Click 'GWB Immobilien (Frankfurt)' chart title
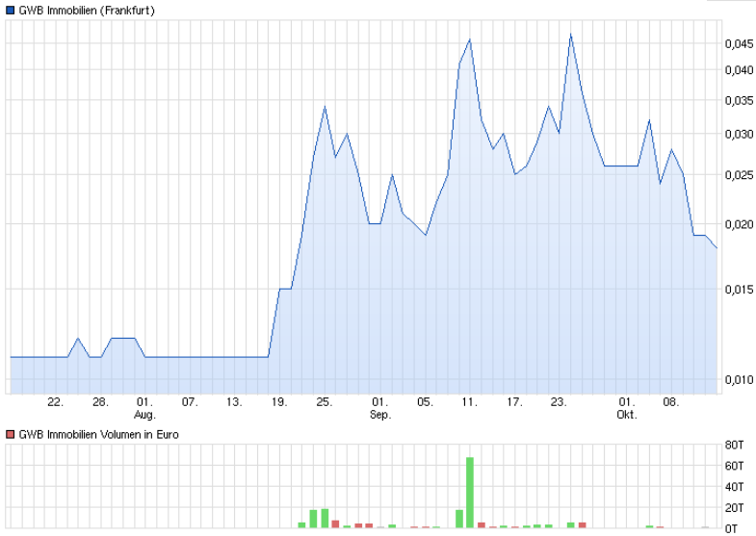 [87, 11]
